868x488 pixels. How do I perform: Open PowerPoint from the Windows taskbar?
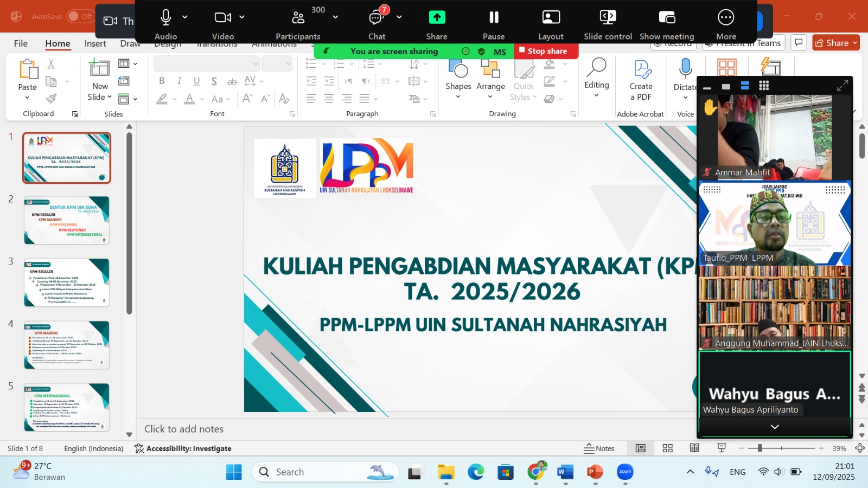[x=595, y=472]
